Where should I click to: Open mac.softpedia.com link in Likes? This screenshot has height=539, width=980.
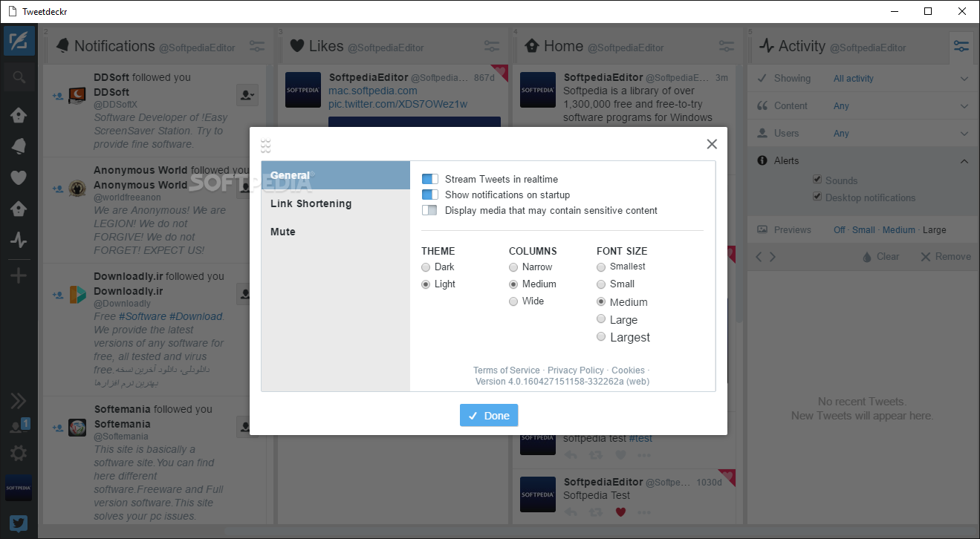pyautogui.click(x=373, y=91)
